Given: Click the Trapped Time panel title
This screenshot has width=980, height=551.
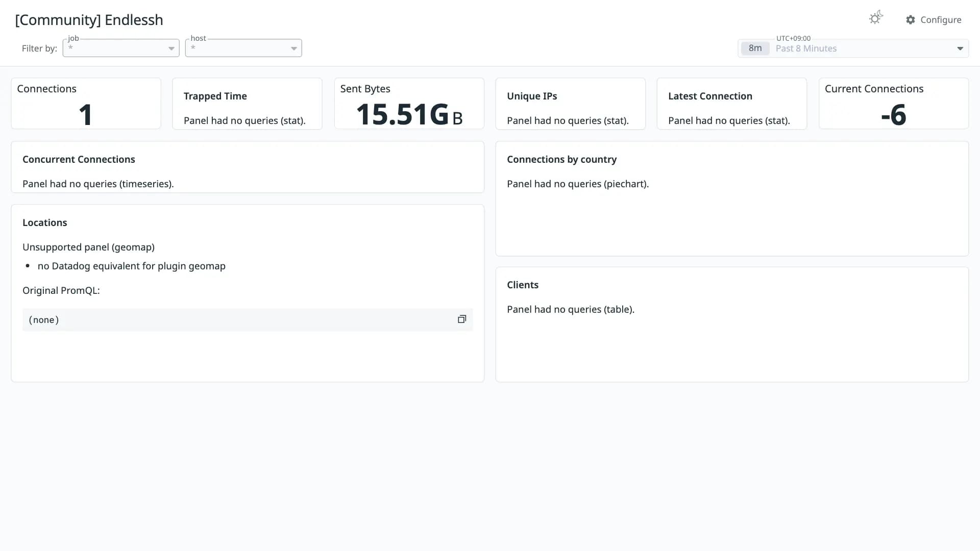Looking at the screenshot, I should pos(215,96).
